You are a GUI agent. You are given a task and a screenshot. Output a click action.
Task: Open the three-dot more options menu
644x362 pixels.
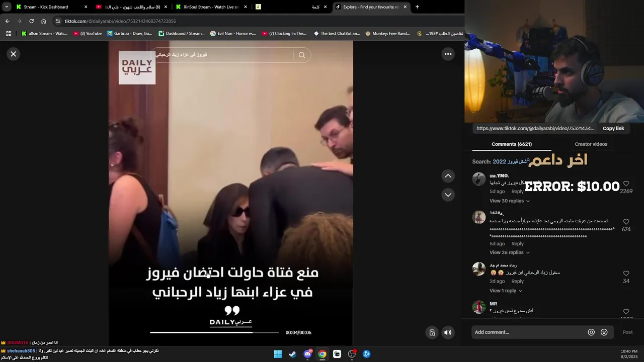448,54
